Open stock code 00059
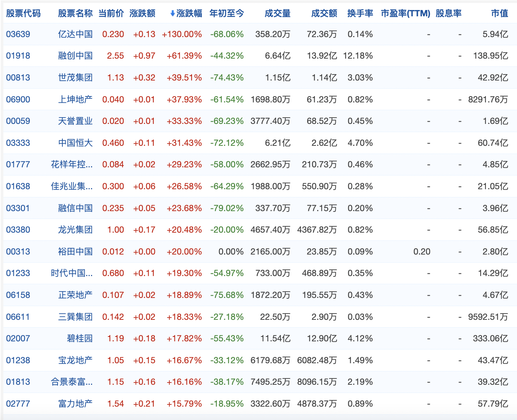 click(x=18, y=121)
